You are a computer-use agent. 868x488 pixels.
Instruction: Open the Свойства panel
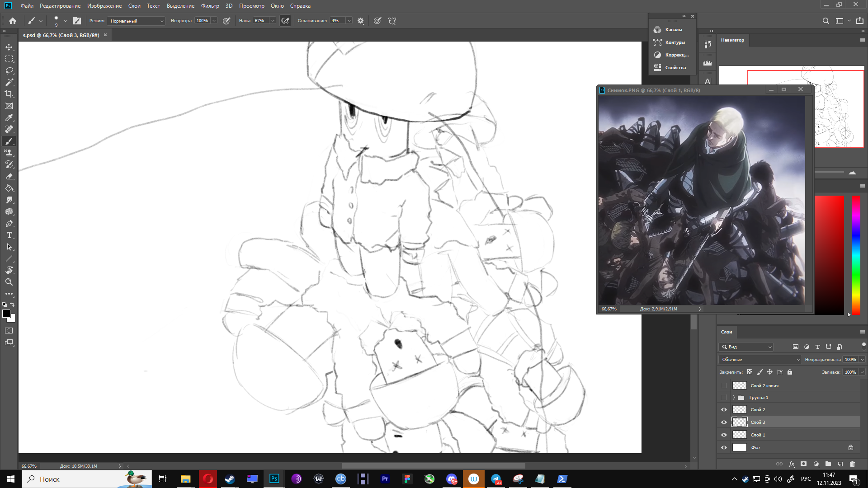click(675, 68)
